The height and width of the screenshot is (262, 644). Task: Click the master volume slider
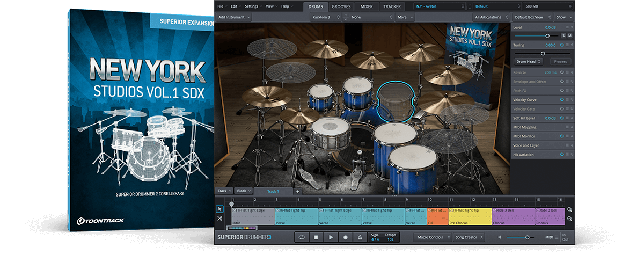(x=527, y=237)
